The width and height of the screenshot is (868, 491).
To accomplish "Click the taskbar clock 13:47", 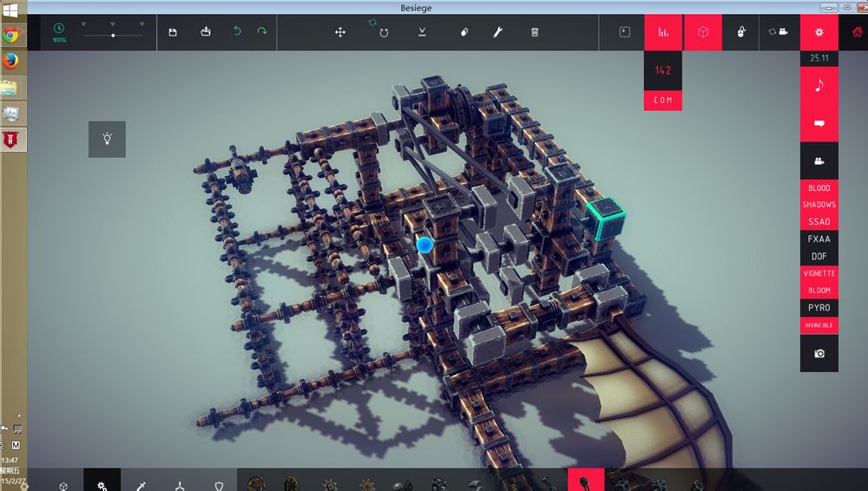I will click(10, 460).
